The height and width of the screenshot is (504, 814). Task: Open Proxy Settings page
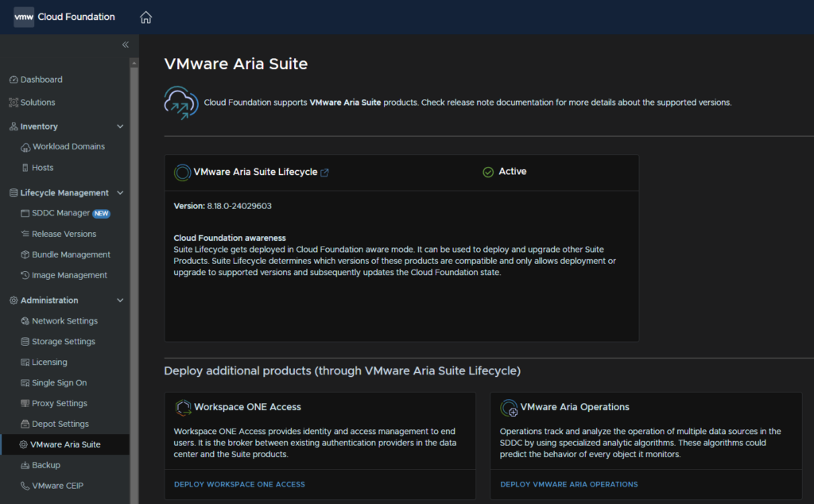click(60, 403)
